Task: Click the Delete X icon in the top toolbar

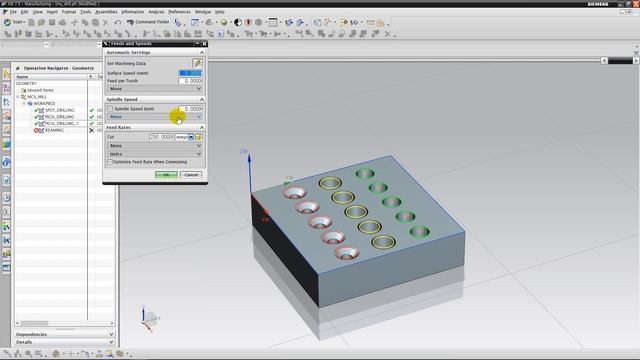Action: [x=106, y=22]
